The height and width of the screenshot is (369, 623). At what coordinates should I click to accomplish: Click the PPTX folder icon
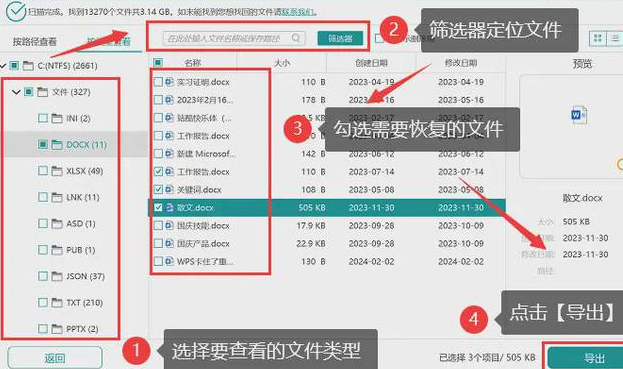(57, 329)
